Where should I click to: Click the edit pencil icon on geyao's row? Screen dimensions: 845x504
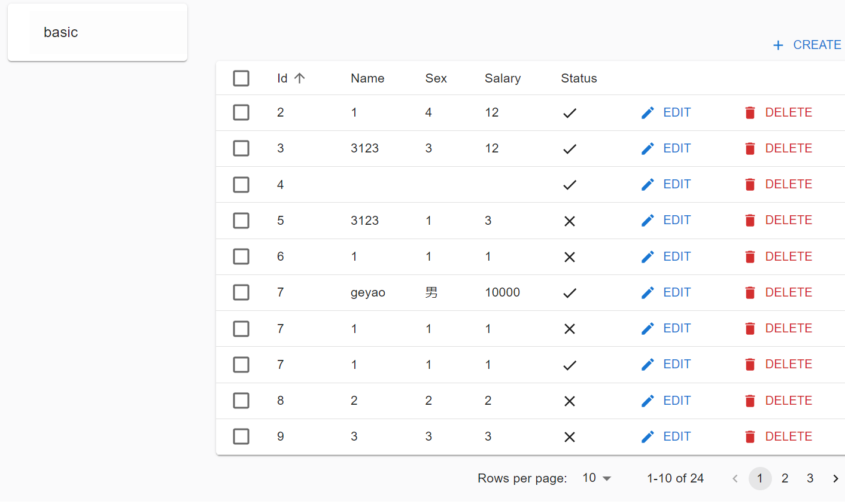[x=648, y=292]
